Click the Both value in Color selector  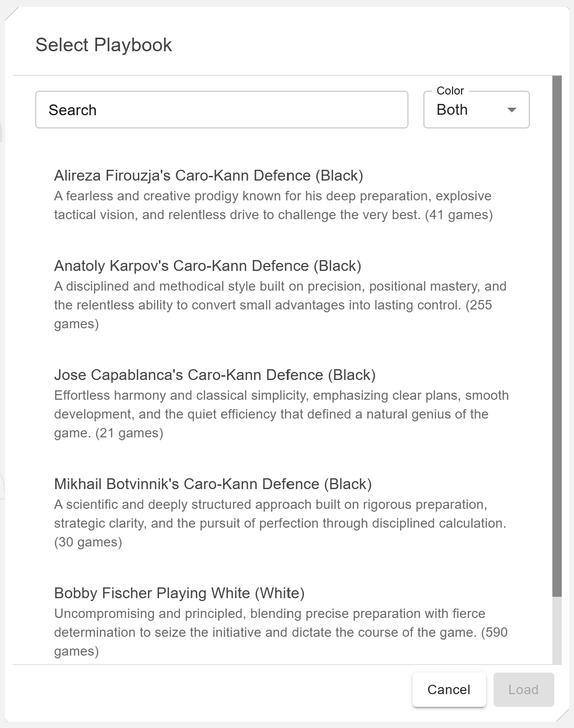click(452, 110)
